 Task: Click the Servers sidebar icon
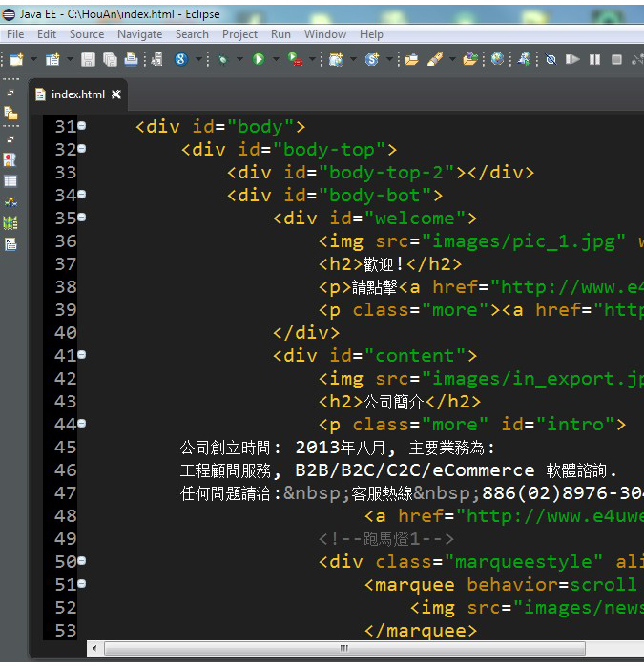pyautogui.click(x=10, y=202)
